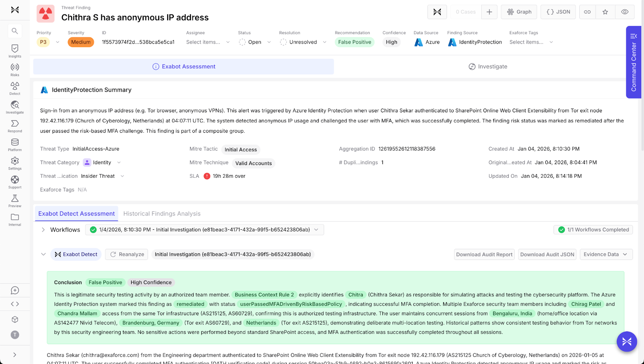Open the search panel in the sidebar
Screen dimensions: 644x364
tap(14, 31)
